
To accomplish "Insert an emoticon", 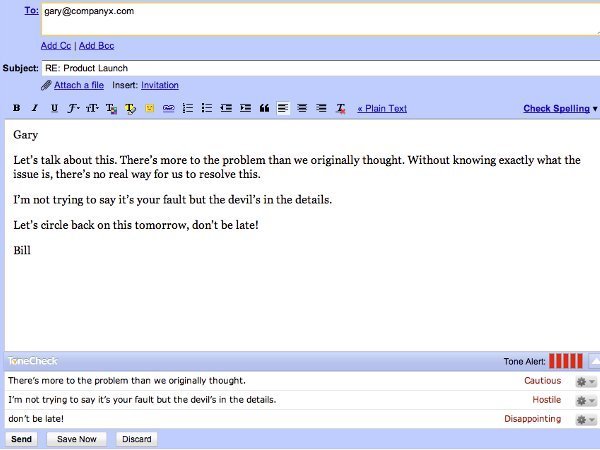I will click(x=150, y=108).
